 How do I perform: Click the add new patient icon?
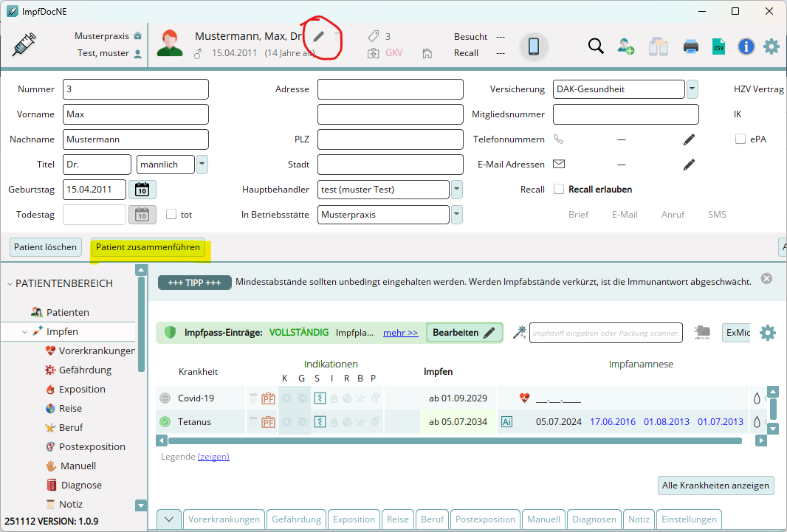tap(627, 46)
